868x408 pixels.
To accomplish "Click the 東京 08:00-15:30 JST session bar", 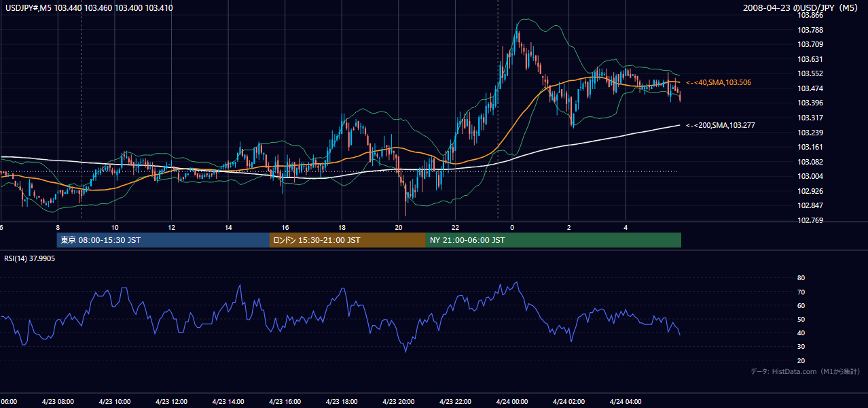I will 163,240.
